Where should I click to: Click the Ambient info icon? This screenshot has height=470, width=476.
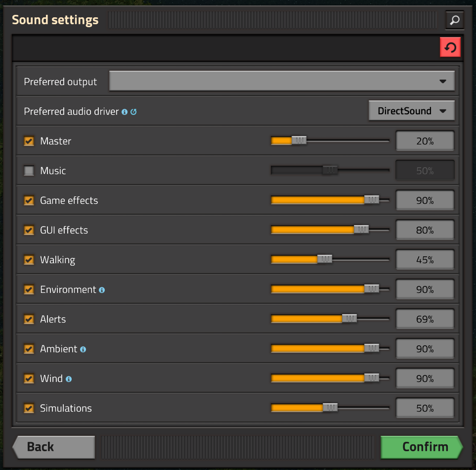pos(83,349)
